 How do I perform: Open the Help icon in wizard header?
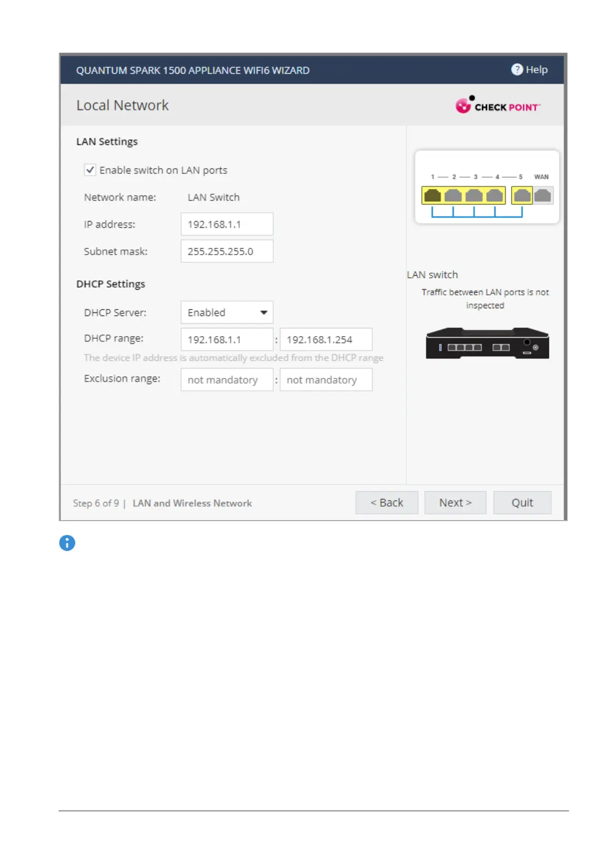click(517, 70)
